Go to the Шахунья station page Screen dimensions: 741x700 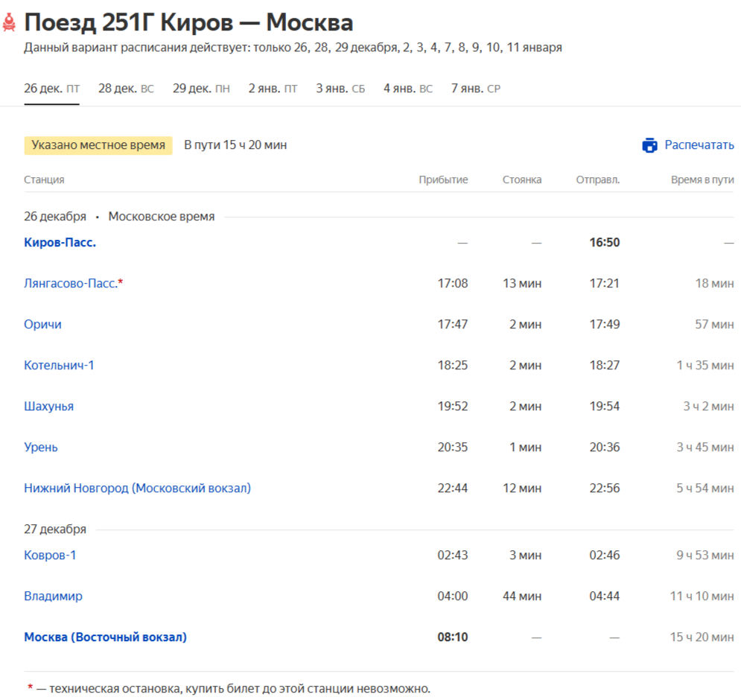(x=48, y=407)
